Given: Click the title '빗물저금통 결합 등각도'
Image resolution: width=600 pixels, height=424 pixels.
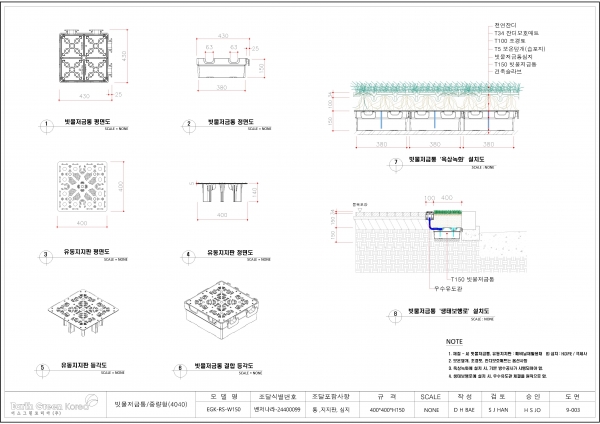Looking at the screenshot, I should (223, 366).
